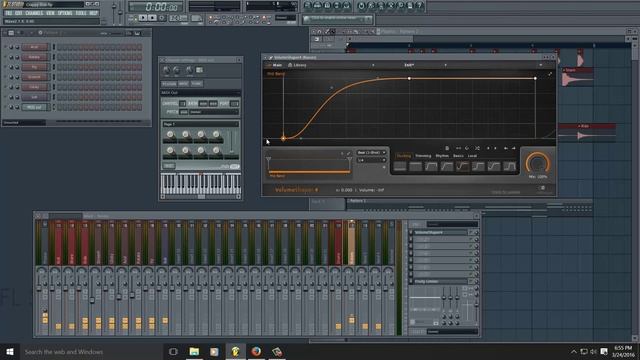Viewport: 640px width, 360px height.
Task: Open the Beat (1-Shot) mode dropdown
Action: coord(371,153)
